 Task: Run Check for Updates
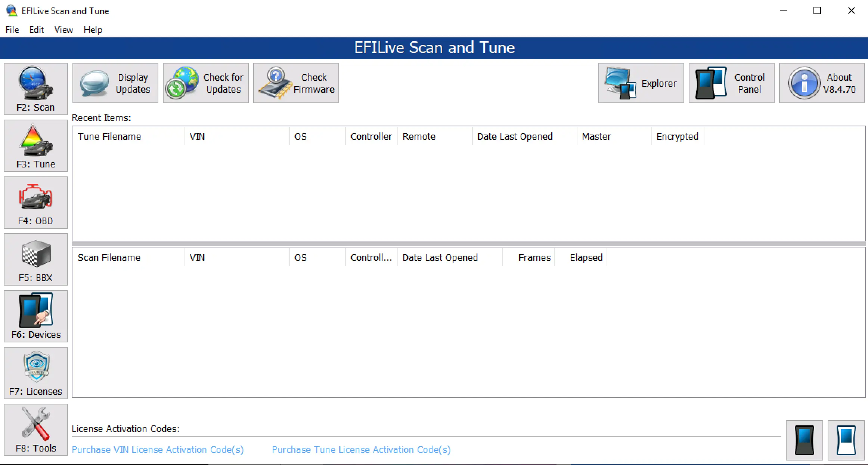tap(205, 83)
